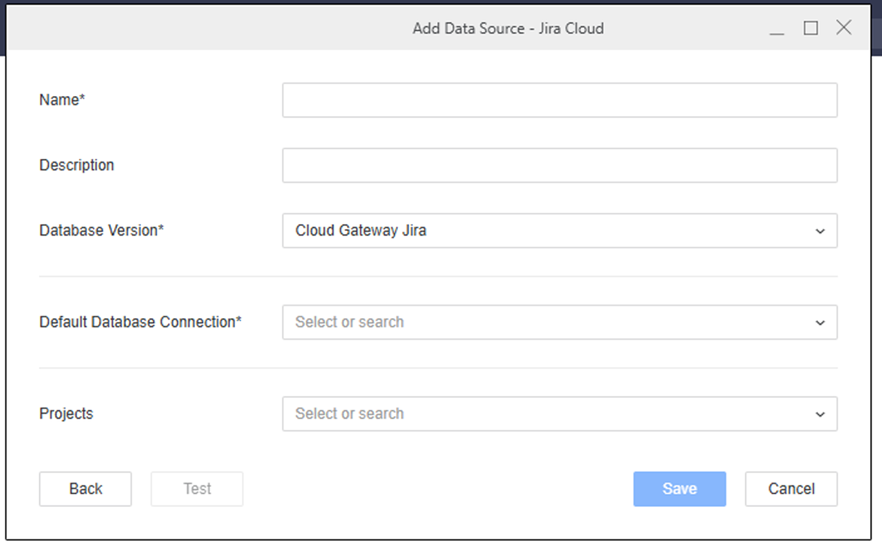Save the Jira Cloud data source
The width and height of the screenshot is (882, 549).
coord(679,489)
